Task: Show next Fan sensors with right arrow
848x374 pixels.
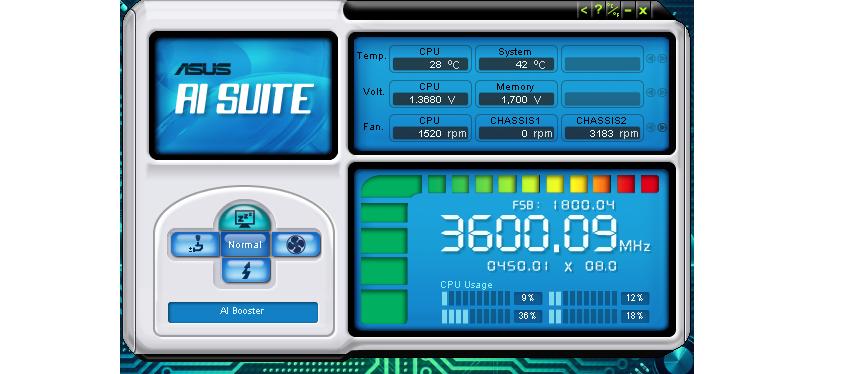Action: (x=661, y=128)
